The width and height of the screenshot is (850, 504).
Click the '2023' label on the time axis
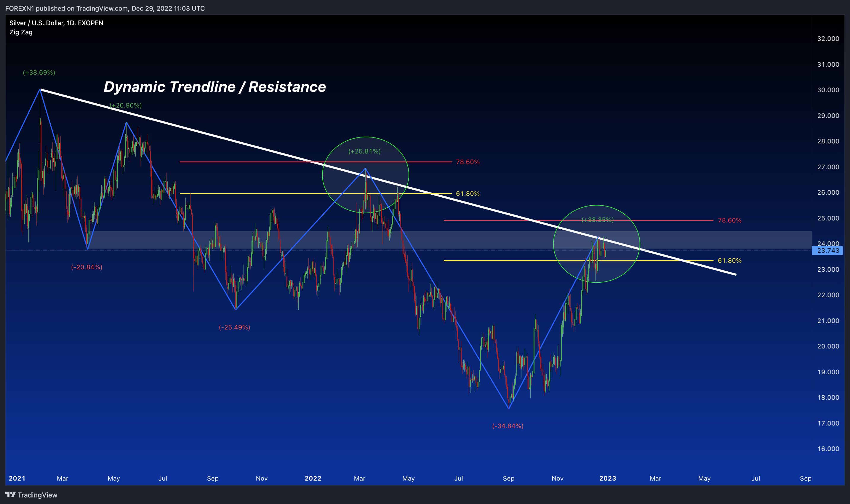[x=608, y=478]
